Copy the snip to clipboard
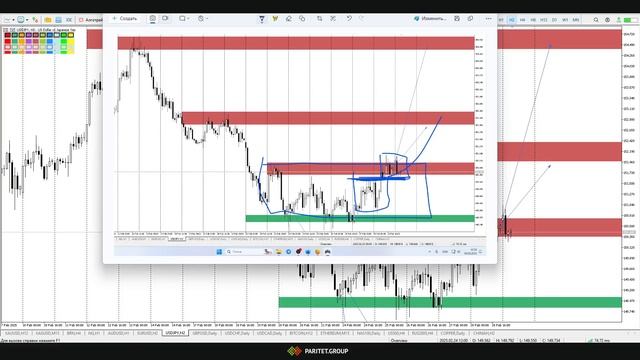This screenshot has width=640, height=360. click(471, 19)
